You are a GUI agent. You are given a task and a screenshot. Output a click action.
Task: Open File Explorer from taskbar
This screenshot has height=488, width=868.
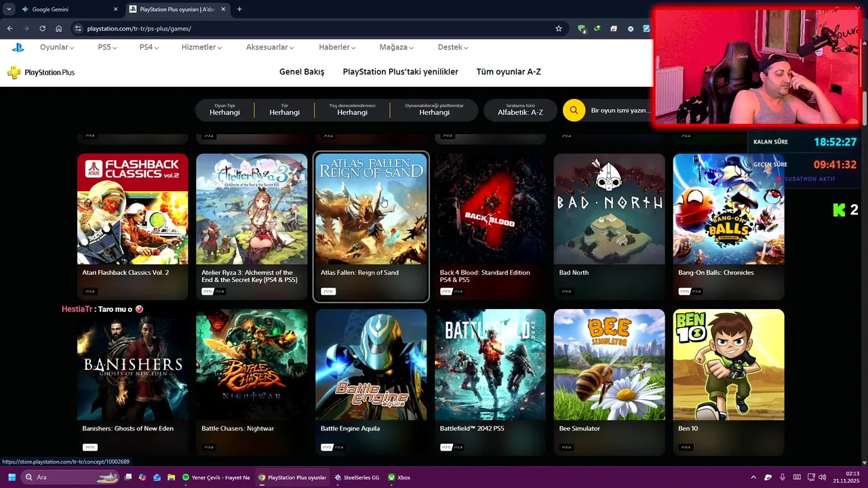(172, 477)
